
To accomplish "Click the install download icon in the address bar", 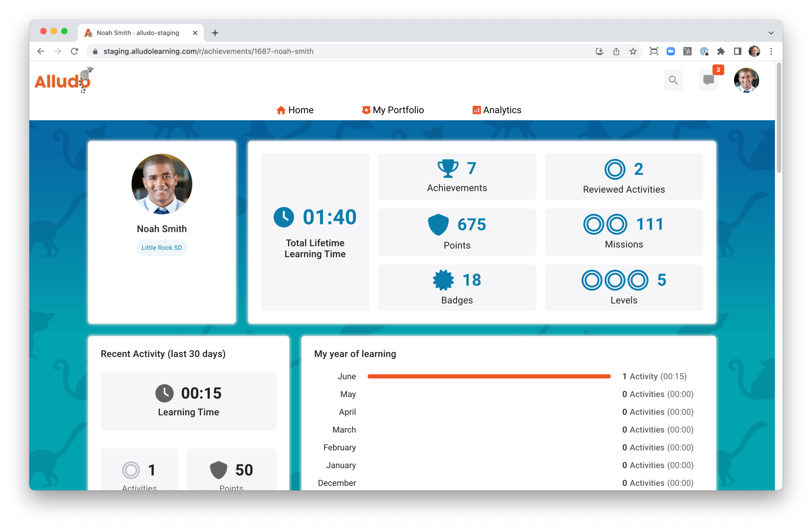I will point(599,51).
